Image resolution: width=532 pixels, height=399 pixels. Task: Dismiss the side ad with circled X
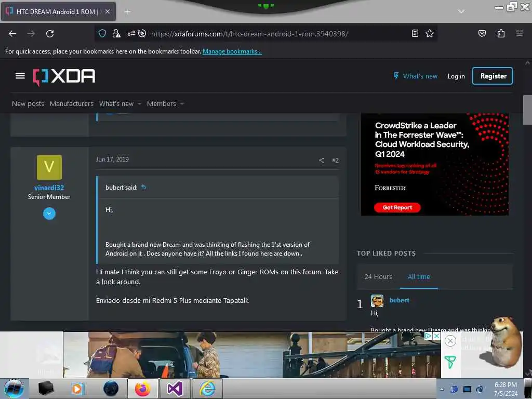(x=450, y=341)
